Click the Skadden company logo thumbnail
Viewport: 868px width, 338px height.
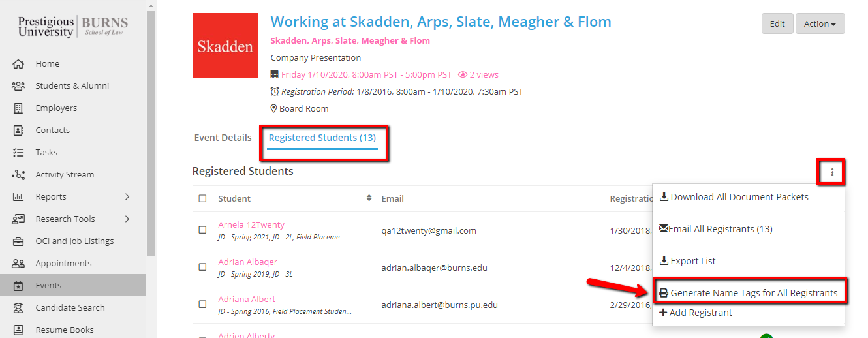(225, 46)
